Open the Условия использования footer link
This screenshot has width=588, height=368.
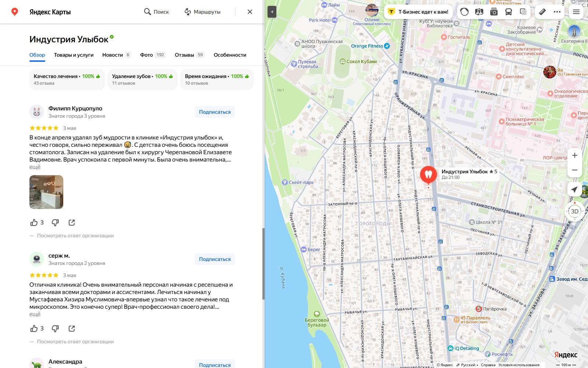[519, 365]
